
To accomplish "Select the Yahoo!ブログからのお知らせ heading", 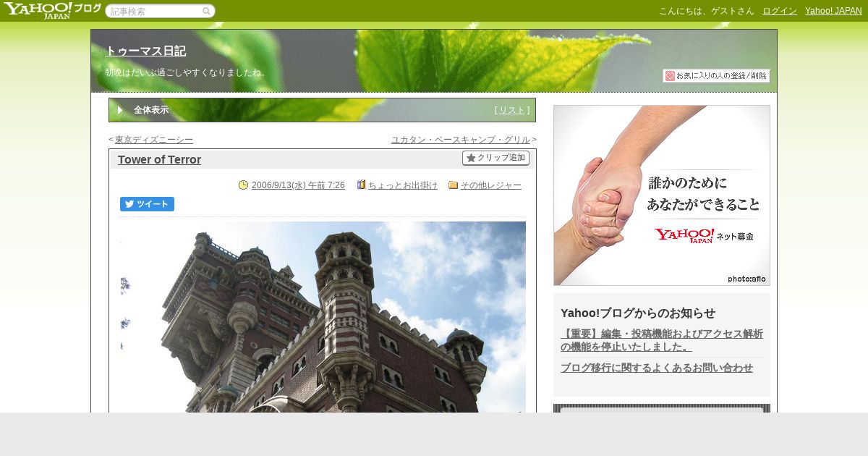I will [x=638, y=313].
